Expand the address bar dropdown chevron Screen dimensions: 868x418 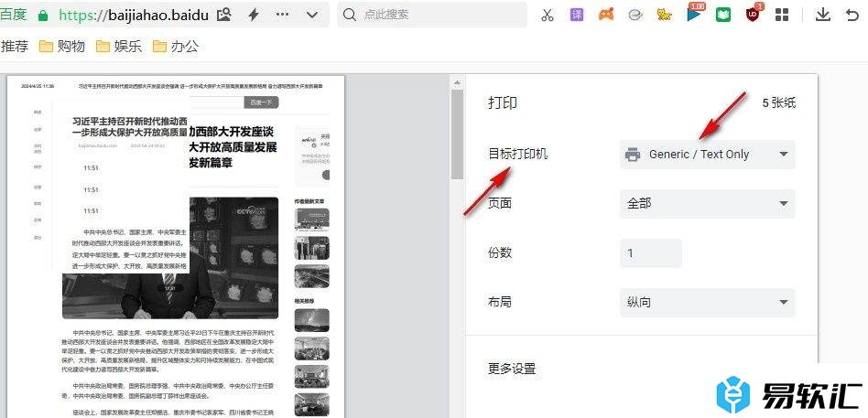pos(312,15)
